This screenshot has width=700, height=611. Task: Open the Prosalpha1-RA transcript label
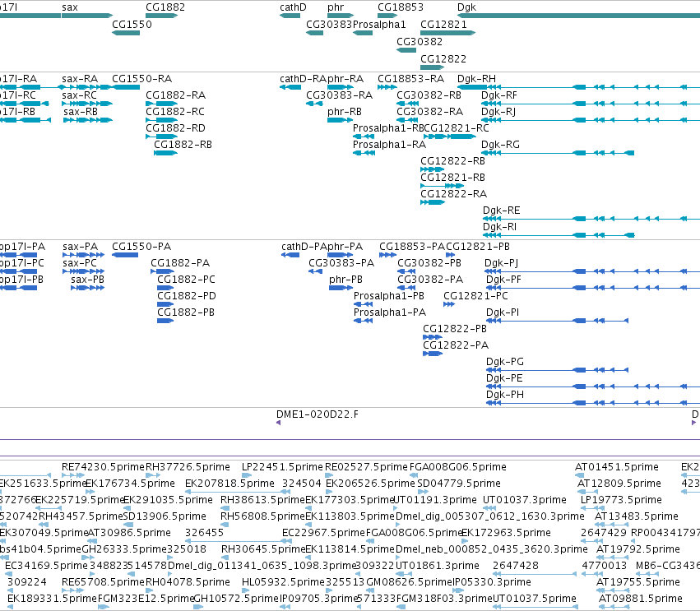point(389,145)
